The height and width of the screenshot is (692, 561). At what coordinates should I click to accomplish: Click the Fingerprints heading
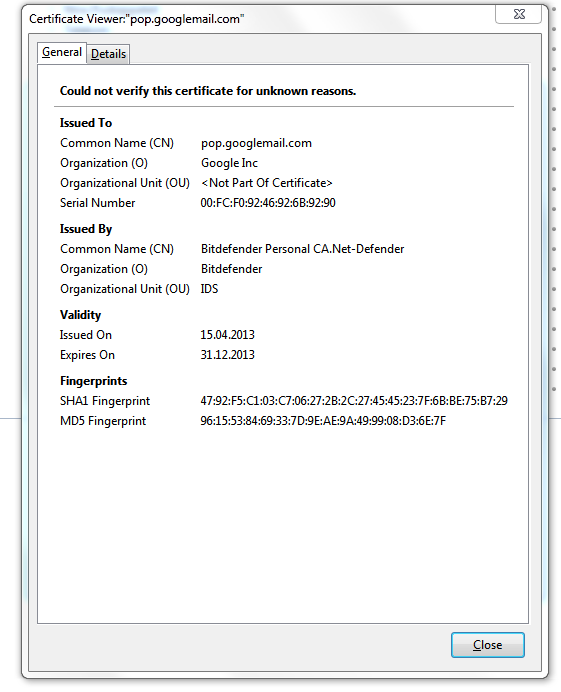coord(94,381)
